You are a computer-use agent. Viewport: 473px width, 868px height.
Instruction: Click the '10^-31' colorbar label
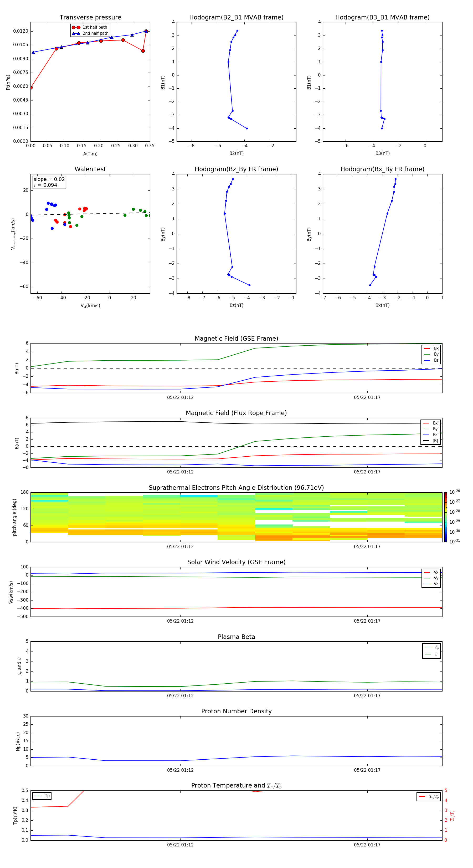pos(455,542)
